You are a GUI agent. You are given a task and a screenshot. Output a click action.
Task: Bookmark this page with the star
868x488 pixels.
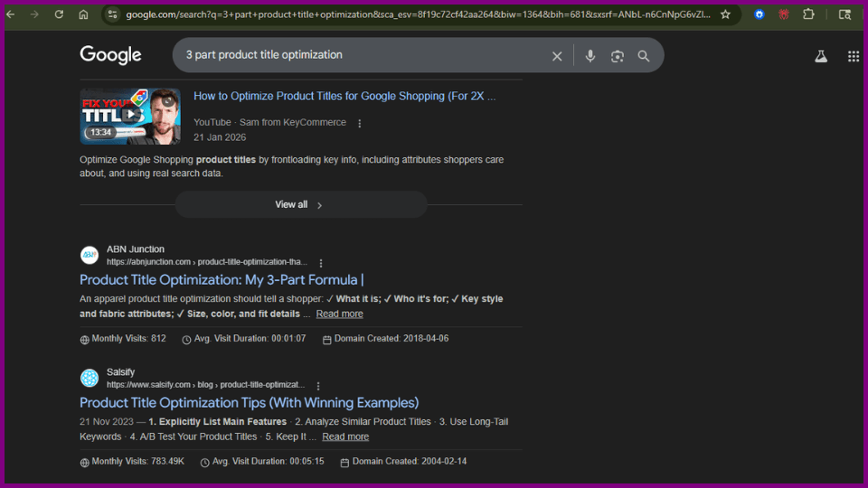[x=725, y=14]
